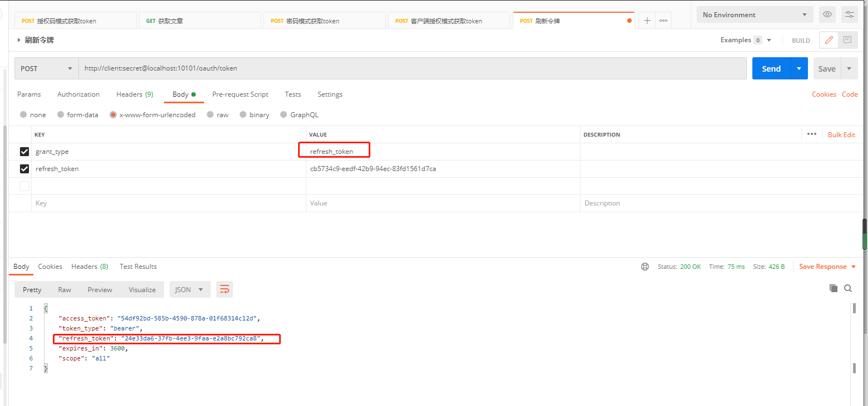Click the empty Key input cell
The image size is (868, 406).
coord(168,203)
